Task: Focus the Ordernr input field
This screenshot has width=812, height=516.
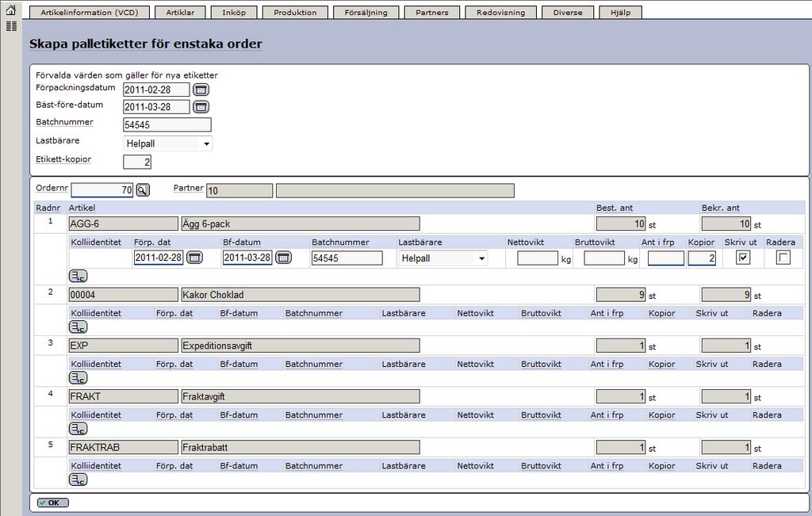Action: 102,190
